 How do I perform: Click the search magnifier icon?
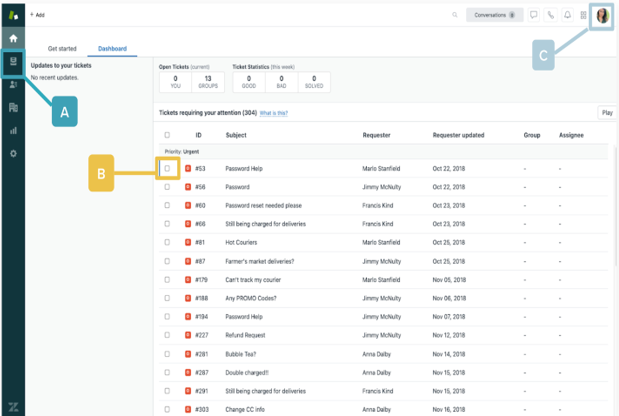(456, 15)
